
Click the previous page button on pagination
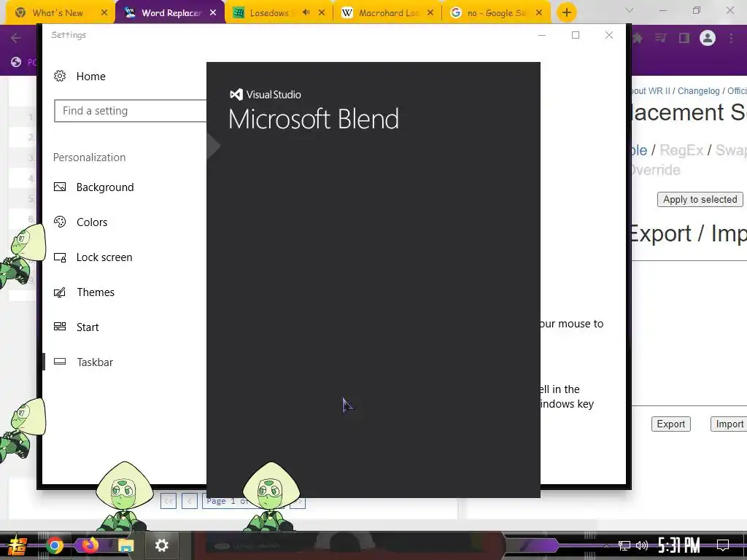click(189, 501)
